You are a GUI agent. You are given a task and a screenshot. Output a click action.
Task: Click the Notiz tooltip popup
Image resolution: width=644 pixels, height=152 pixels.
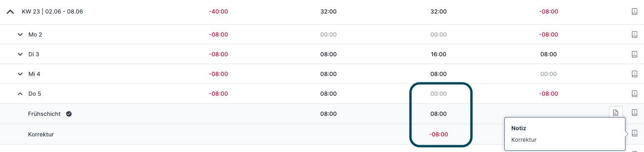pos(564,134)
